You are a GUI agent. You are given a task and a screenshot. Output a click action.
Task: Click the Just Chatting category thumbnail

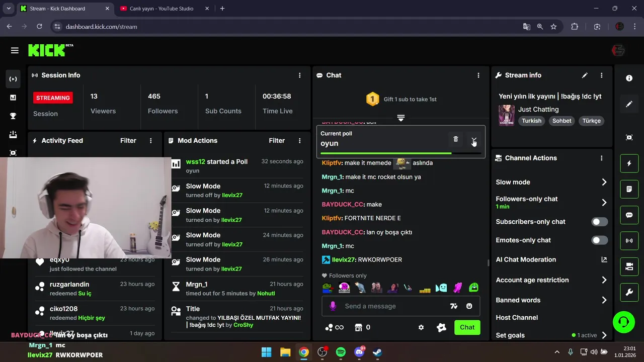pyautogui.click(x=506, y=115)
